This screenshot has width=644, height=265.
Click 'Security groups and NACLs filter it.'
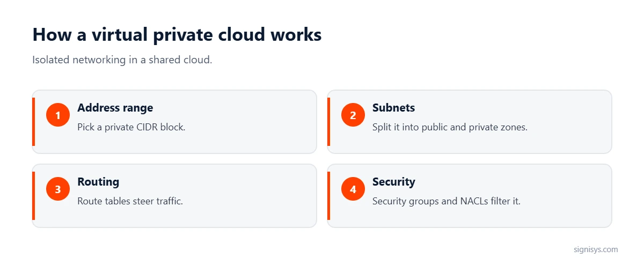447,202
